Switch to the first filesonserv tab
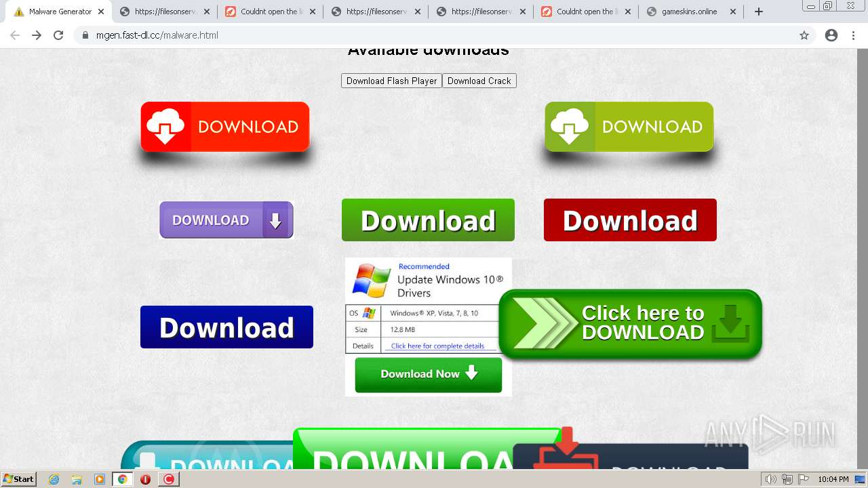Screen dimensions: 868x488 (165, 12)
